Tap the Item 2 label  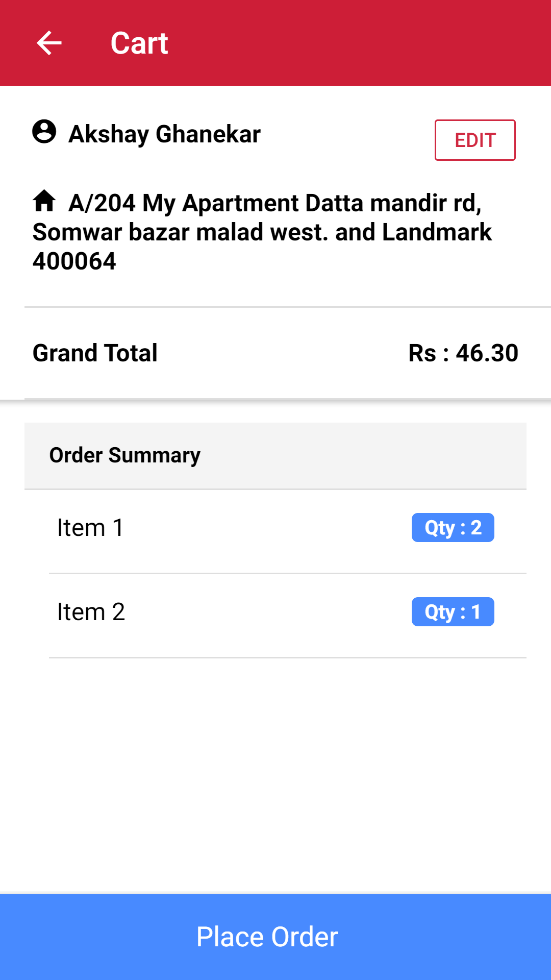pos(91,612)
